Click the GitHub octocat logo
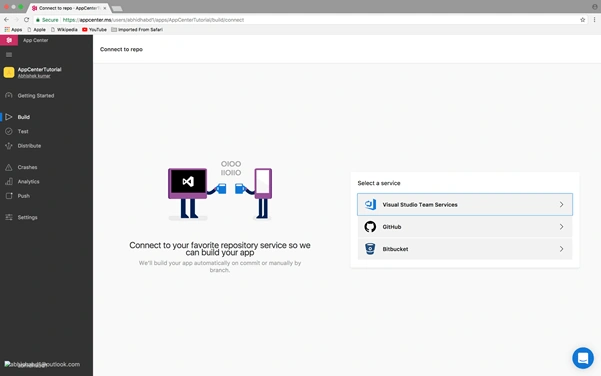 tap(370, 227)
